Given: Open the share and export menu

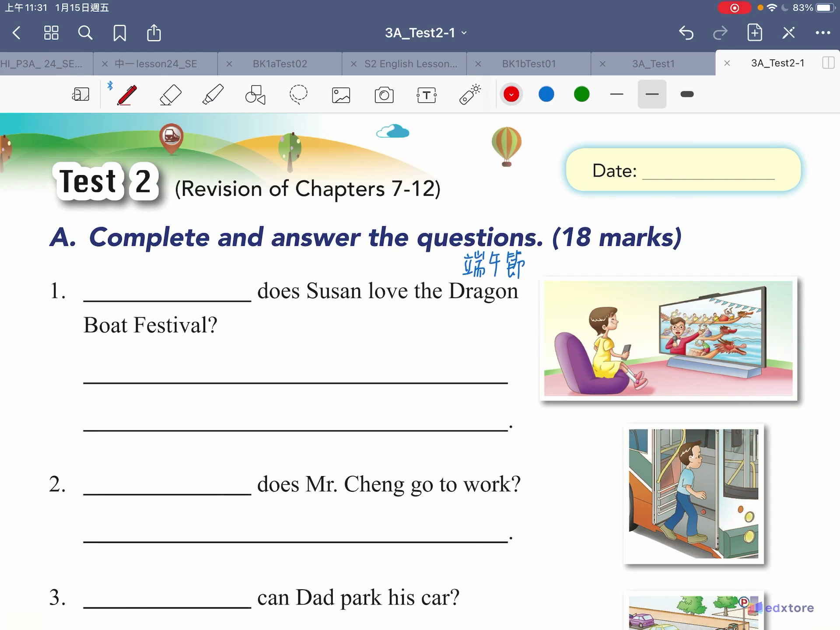Looking at the screenshot, I should pyautogui.click(x=154, y=33).
